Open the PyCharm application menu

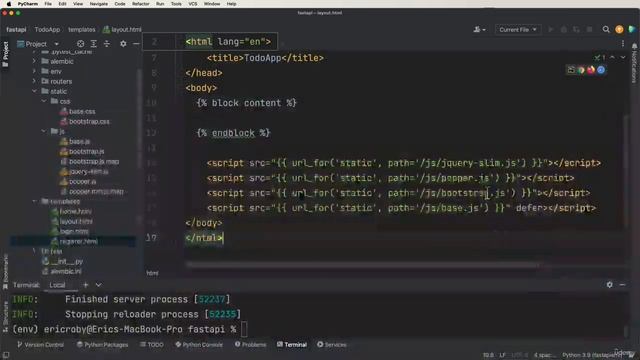(28, 4)
